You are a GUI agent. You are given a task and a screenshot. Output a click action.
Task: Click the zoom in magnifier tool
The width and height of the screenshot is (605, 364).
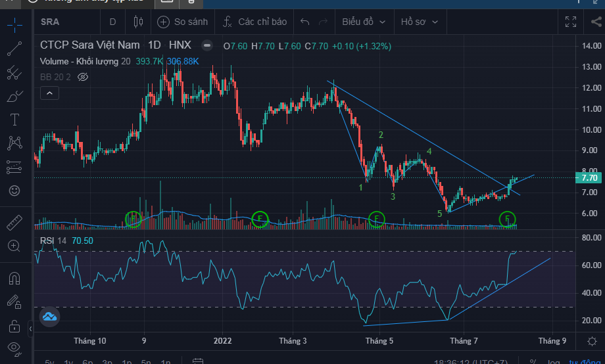[14, 246]
